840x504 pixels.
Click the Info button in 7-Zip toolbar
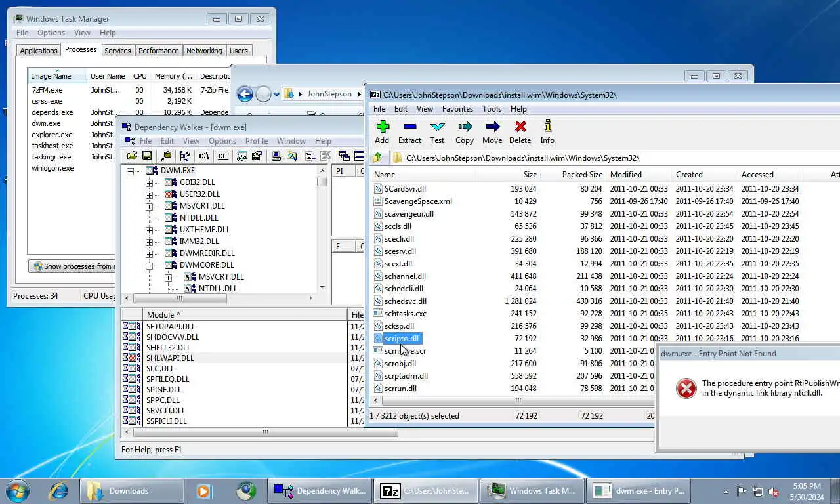(547, 132)
